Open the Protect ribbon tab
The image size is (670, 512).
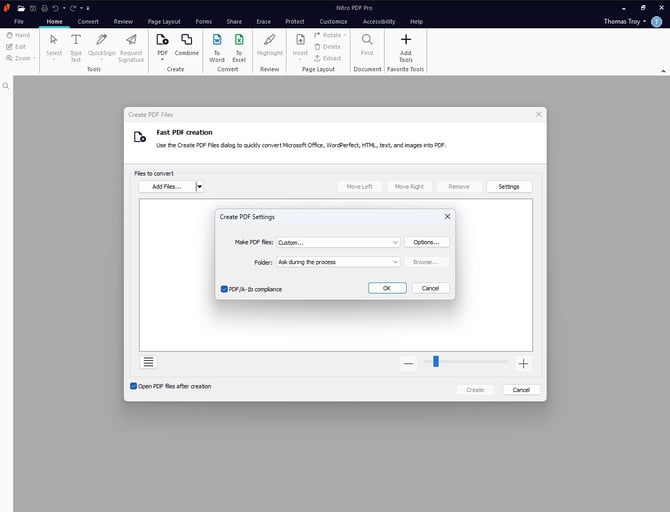click(295, 21)
